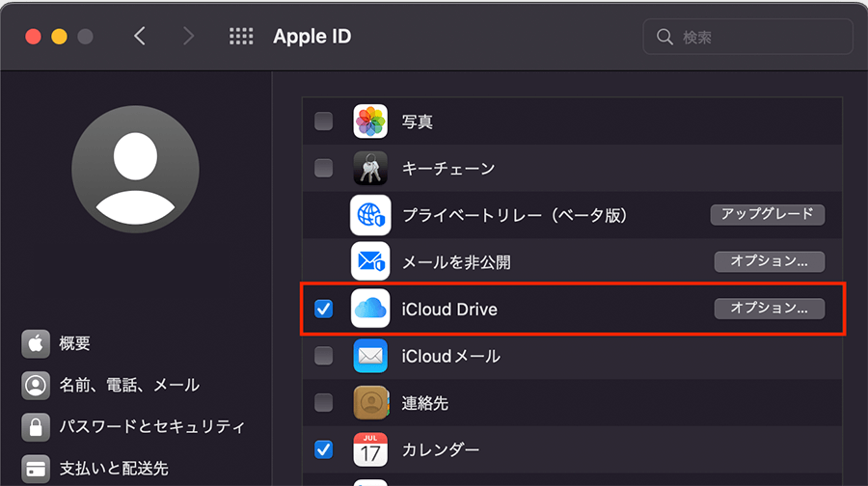The image size is (868, 486).
Task: Click the Photos app icon
Action: (370, 121)
